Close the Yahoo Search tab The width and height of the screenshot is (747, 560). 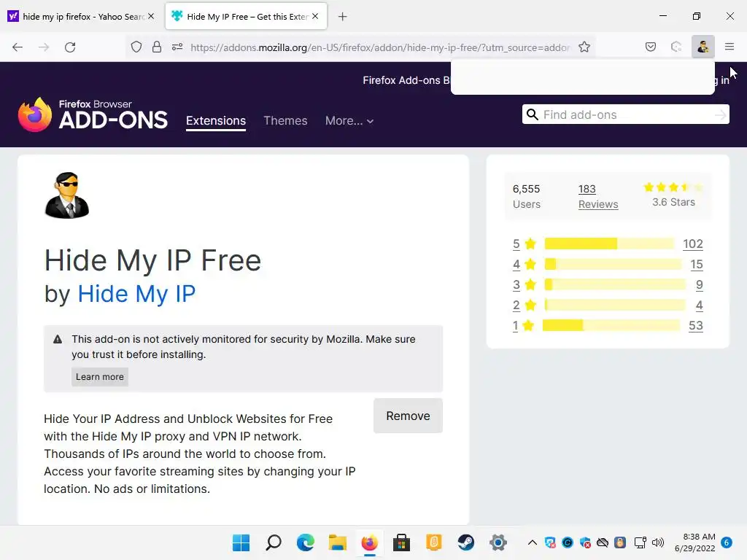pos(151,16)
